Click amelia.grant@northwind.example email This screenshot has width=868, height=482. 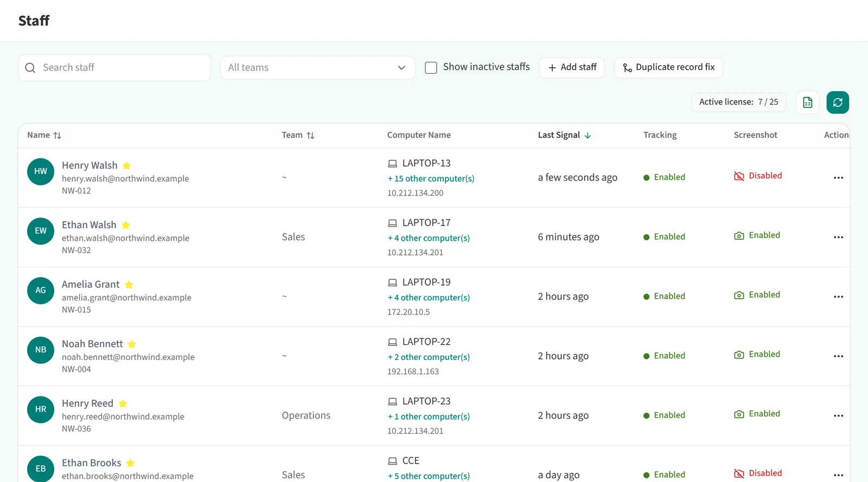tap(126, 298)
